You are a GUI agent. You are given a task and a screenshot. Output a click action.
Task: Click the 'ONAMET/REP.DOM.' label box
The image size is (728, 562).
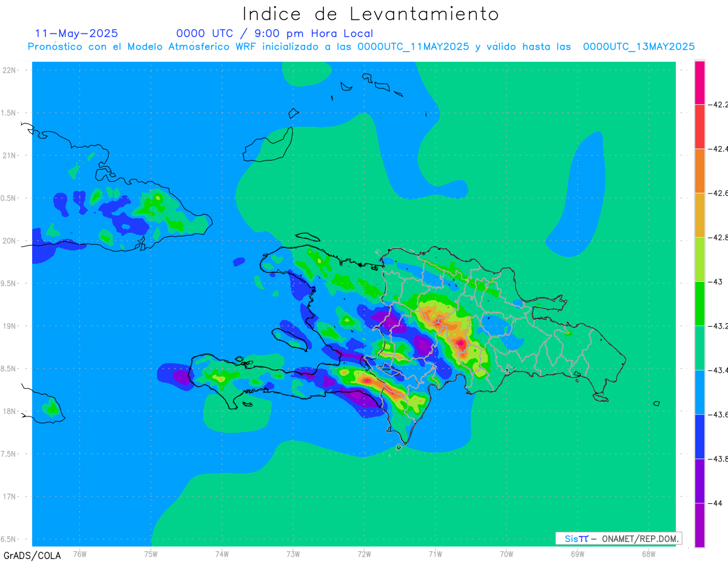(x=618, y=538)
